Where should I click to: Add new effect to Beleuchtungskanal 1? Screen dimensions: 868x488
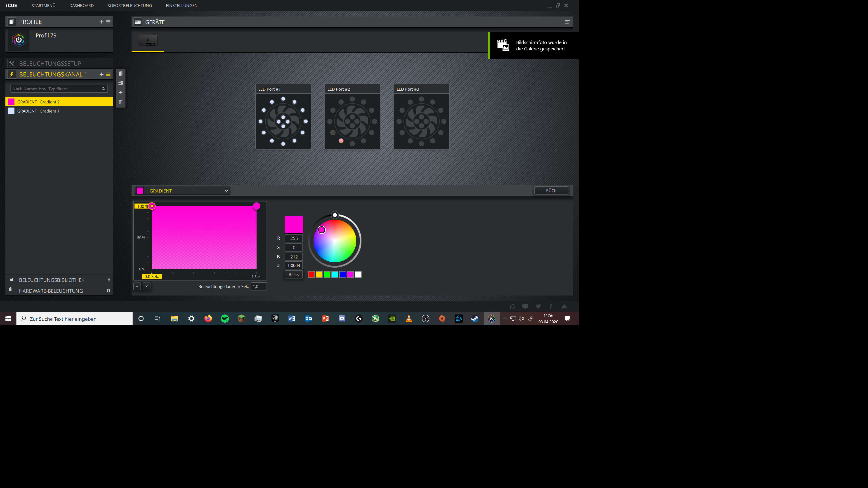coord(101,74)
